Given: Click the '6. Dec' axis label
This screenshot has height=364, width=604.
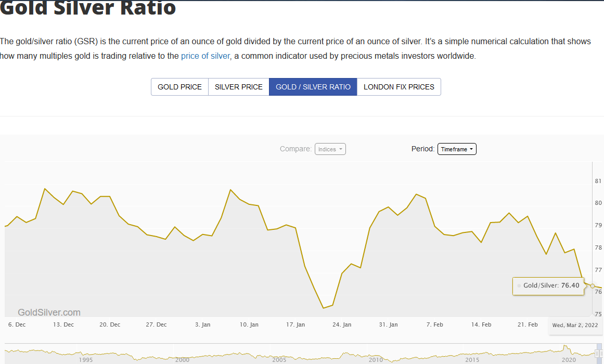Looking at the screenshot, I should click(x=17, y=324).
